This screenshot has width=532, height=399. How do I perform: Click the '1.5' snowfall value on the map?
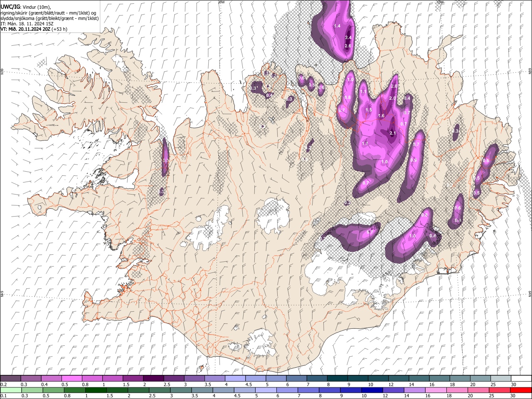369,110
